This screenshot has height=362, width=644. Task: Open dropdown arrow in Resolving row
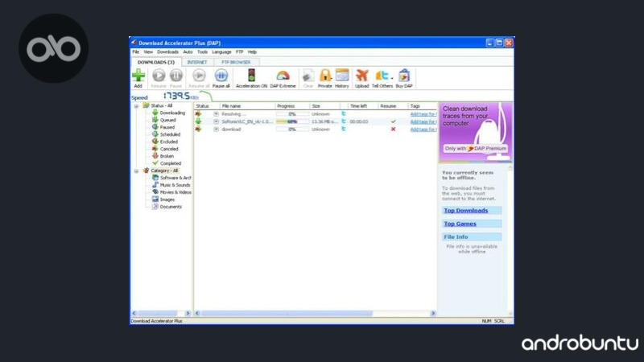click(x=216, y=114)
